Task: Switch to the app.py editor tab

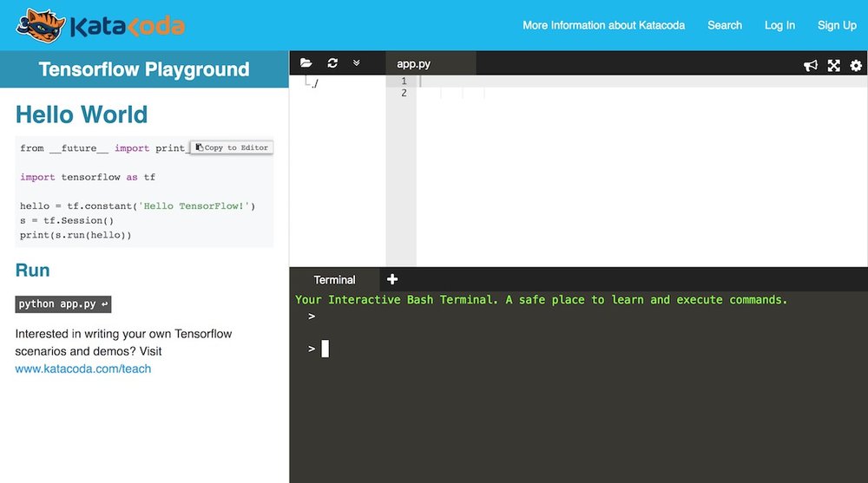Action: tap(431, 63)
